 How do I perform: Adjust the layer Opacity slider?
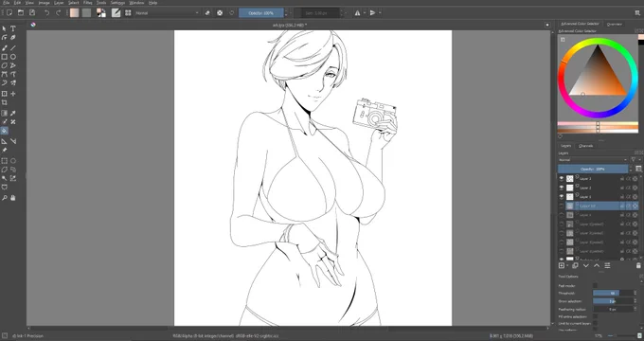point(593,169)
